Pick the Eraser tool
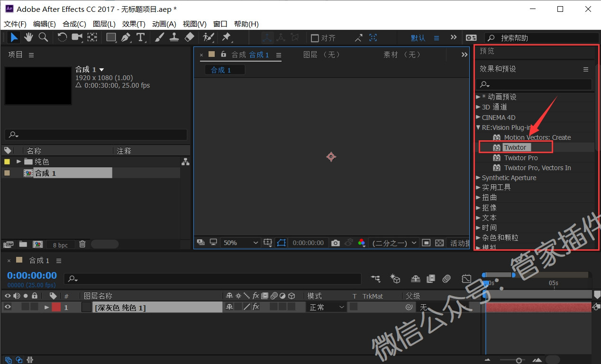 (x=189, y=37)
